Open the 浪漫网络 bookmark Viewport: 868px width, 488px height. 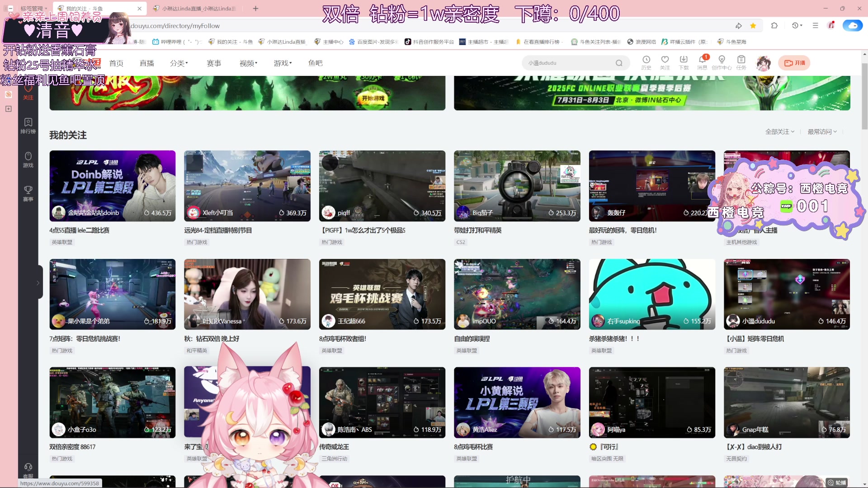tap(642, 42)
